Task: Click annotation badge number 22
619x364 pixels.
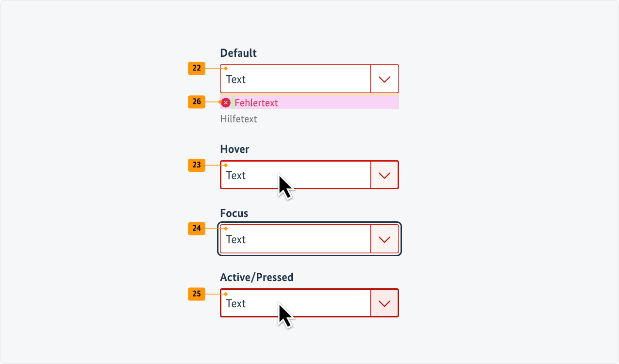Action: point(197,68)
